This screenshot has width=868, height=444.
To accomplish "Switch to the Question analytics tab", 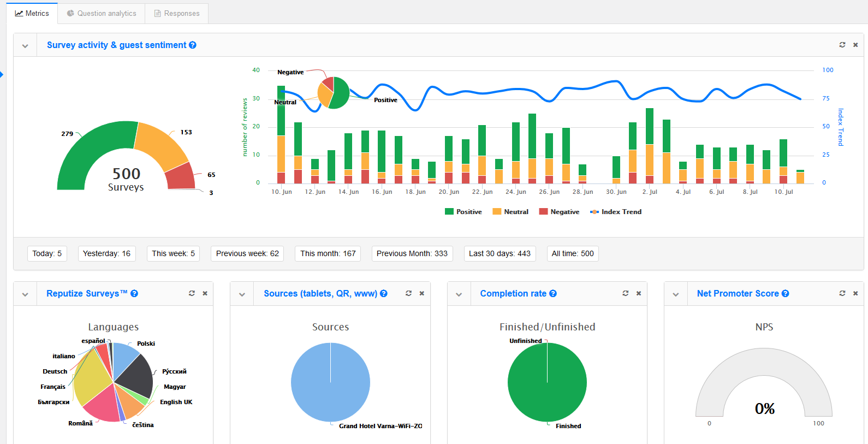I will [x=102, y=13].
